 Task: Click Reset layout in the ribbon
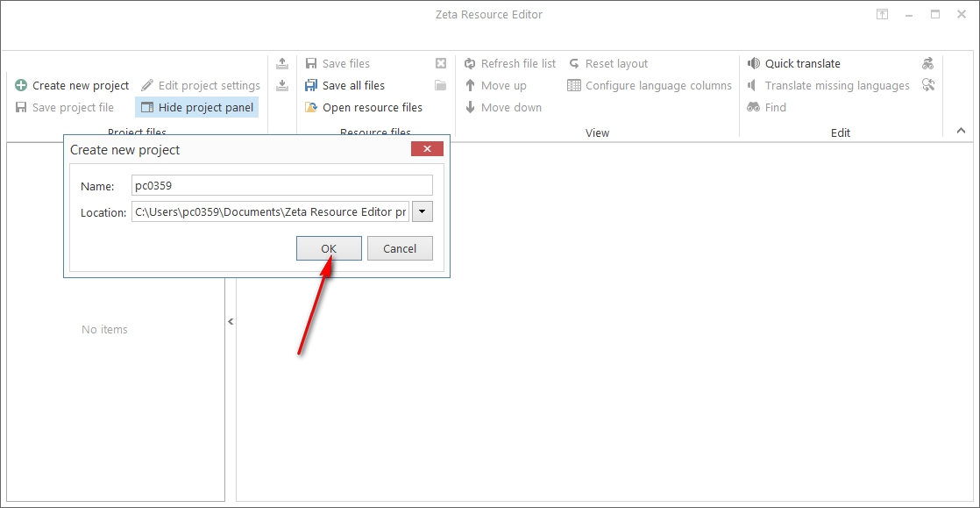(x=608, y=64)
